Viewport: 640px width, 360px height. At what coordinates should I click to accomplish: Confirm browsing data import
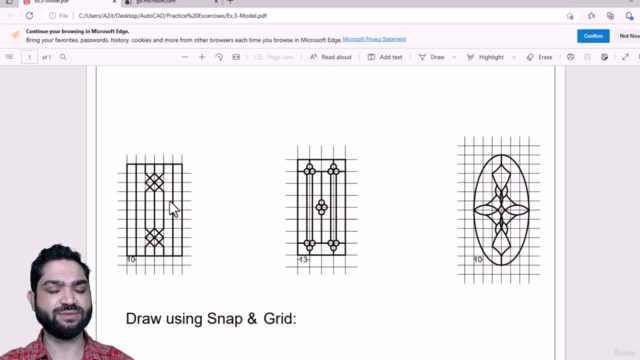[593, 36]
